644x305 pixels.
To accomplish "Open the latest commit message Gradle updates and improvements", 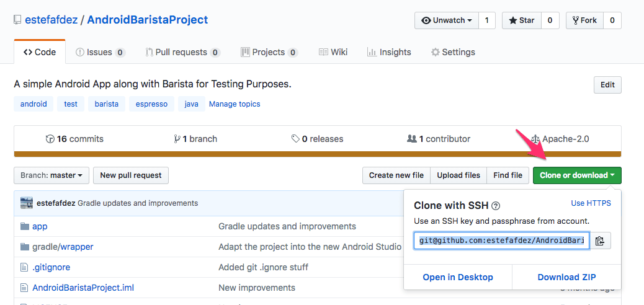I will click(x=138, y=203).
